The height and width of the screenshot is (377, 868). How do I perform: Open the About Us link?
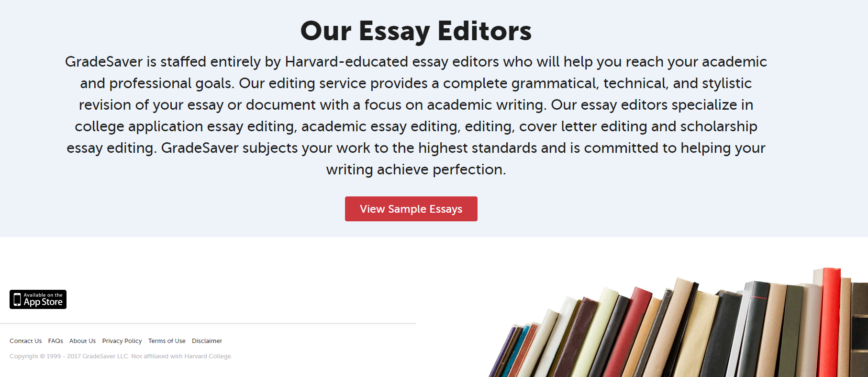[x=82, y=341]
